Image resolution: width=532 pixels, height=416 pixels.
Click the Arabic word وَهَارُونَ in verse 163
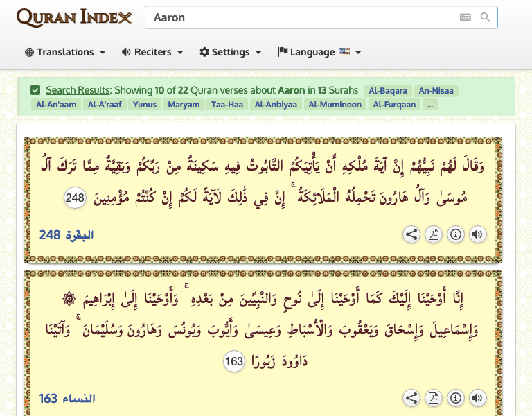coord(144,330)
